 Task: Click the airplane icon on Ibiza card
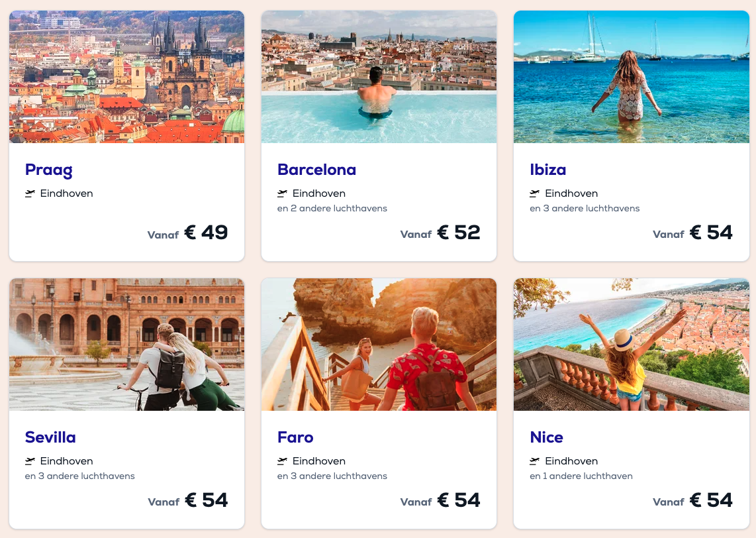pyautogui.click(x=535, y=193)
